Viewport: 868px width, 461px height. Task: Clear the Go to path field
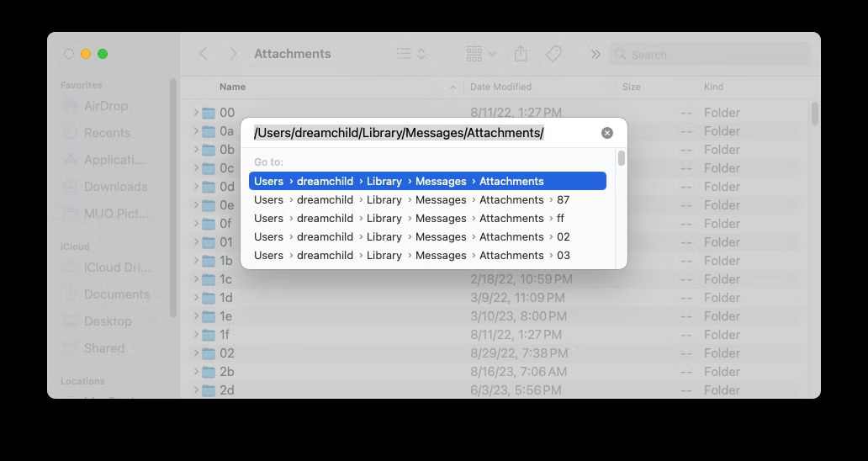click(606, 133)
